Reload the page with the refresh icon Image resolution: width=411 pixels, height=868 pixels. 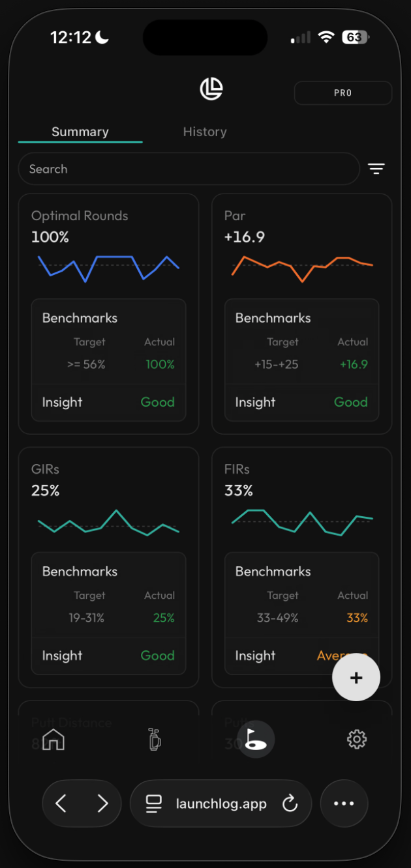tap(290, 803)
